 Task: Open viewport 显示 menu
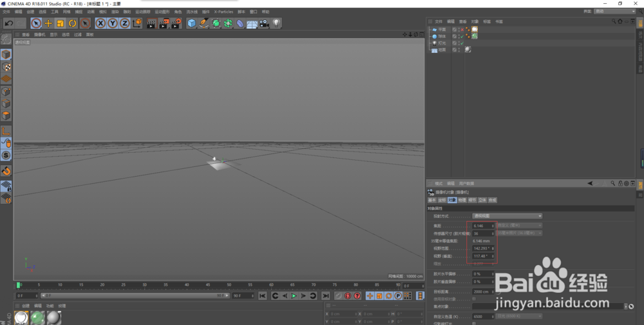(x=54, y=35)
